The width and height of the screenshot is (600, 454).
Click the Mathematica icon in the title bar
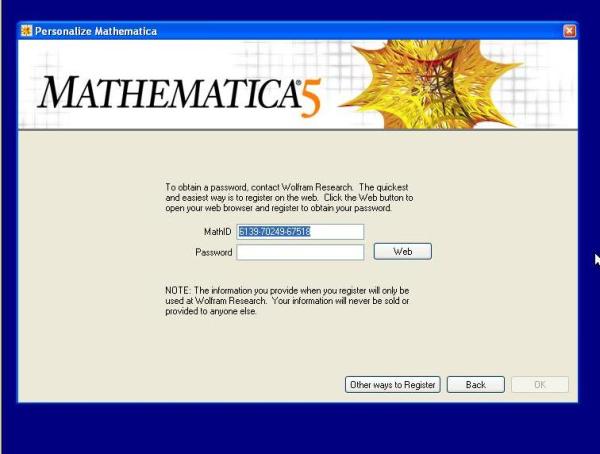point(26,31)
